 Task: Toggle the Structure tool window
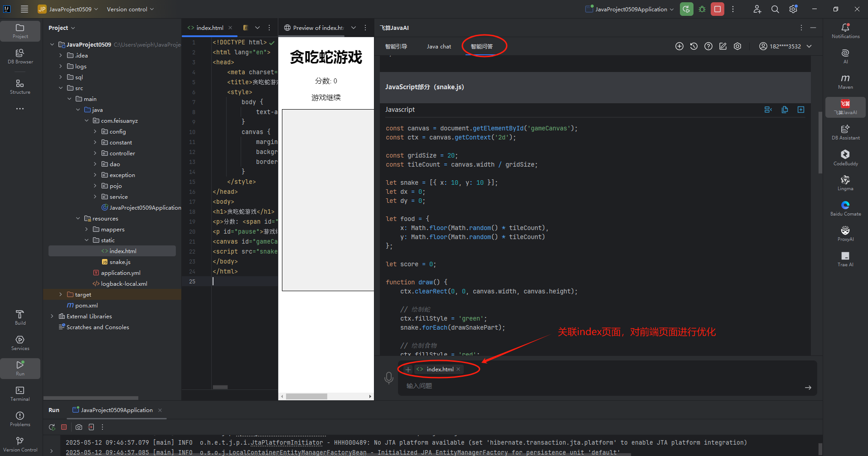[x=20, y=86]
